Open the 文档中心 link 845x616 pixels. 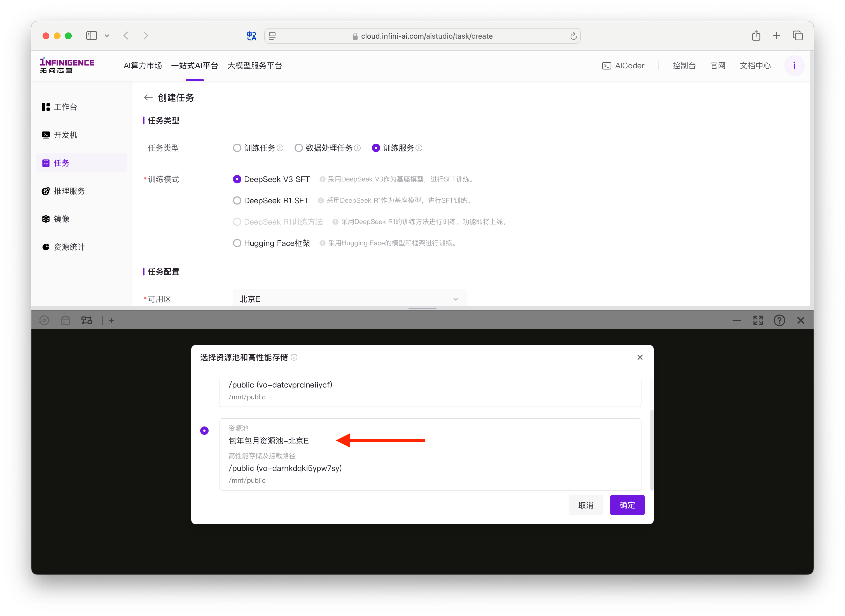click(755, 66)
